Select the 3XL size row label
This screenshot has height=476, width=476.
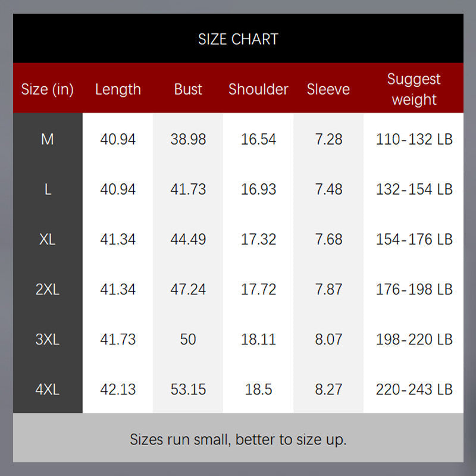point(48,339)
